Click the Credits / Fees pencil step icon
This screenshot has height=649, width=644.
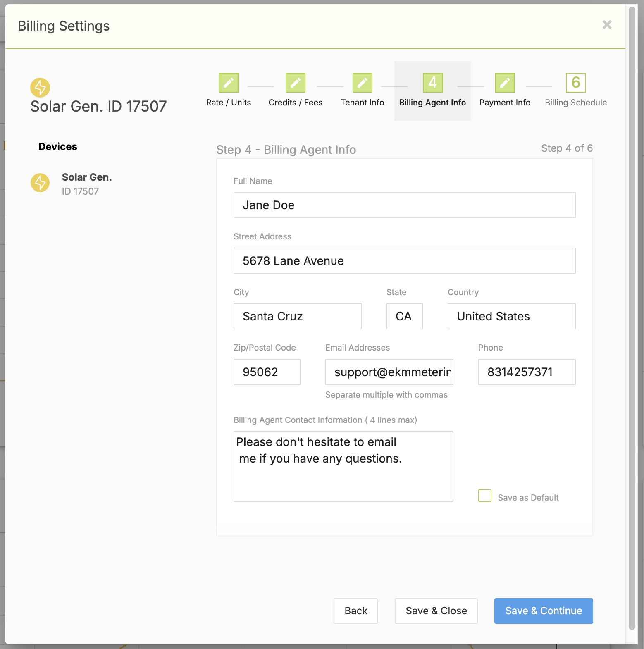[296, 83]
